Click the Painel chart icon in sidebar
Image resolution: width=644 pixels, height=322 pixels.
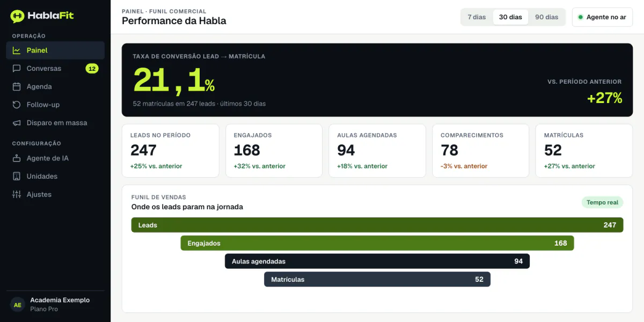[x=17, y=50]
